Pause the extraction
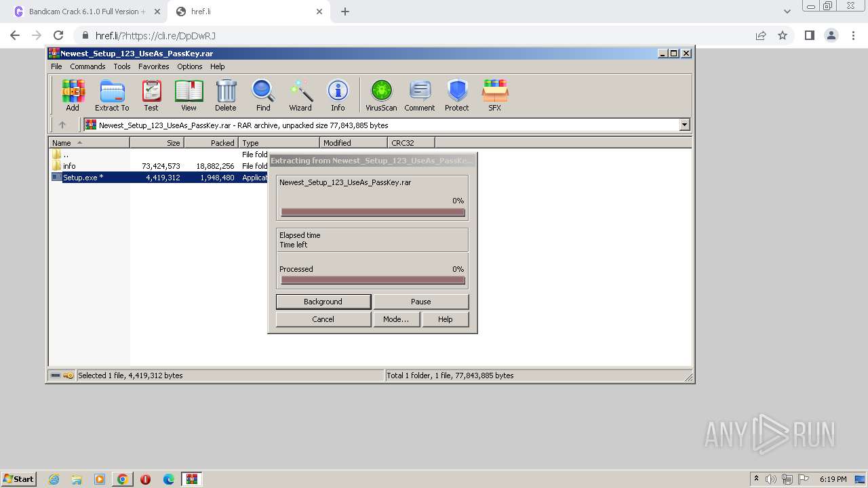868x488 pixels. [x=421, y=302]
